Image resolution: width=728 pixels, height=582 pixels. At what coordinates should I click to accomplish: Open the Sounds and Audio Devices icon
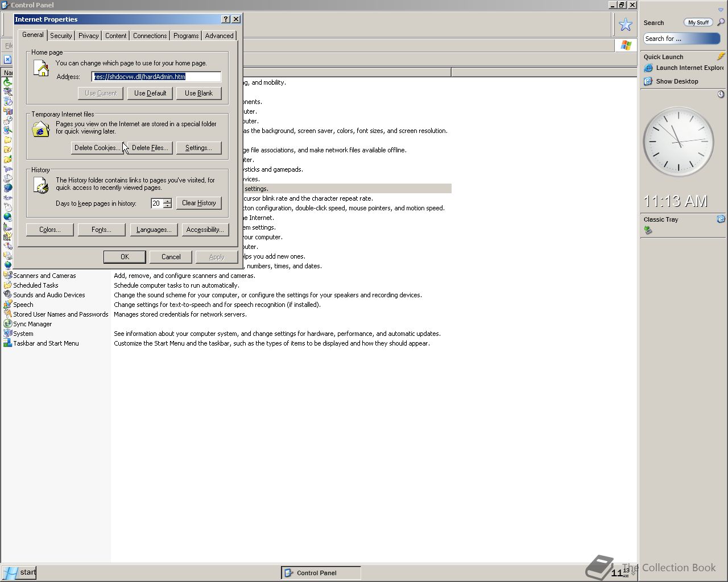click(7, 295)
